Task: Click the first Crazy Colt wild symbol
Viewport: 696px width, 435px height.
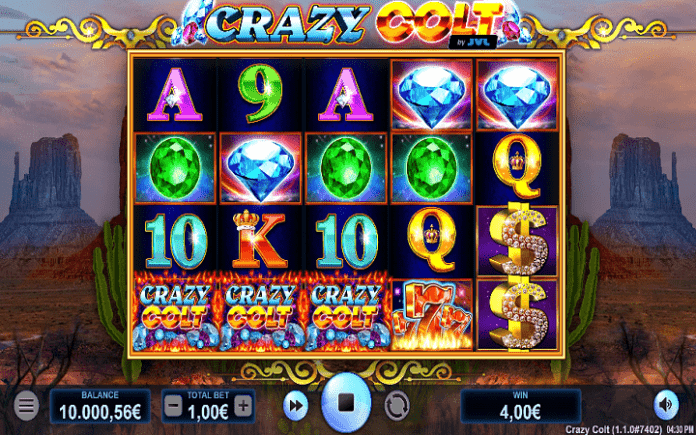Action: point(175,314)
